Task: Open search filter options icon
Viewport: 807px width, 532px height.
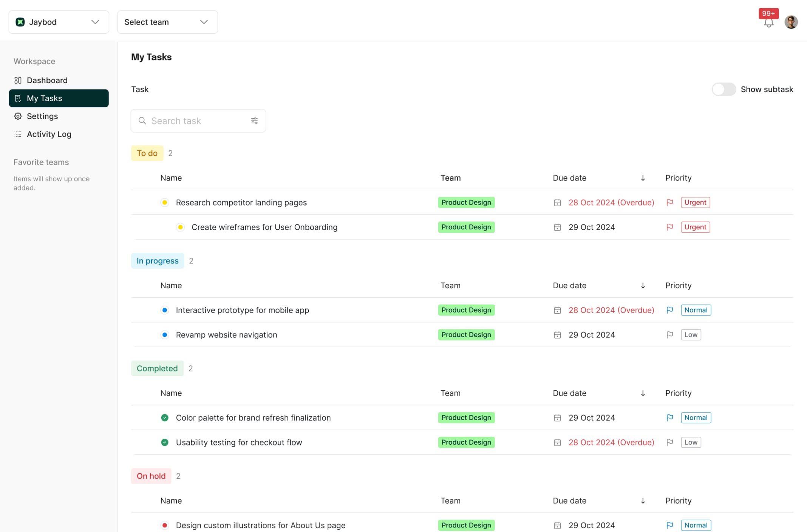Action: click(x=254, y=121)
